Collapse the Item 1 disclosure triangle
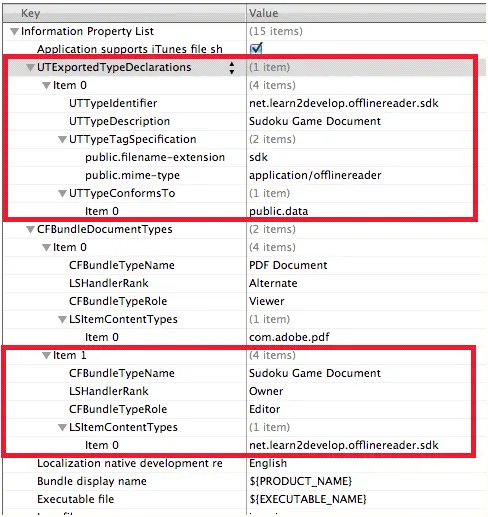488x517 pixels. pyautogui.click(x=46, y=356)
